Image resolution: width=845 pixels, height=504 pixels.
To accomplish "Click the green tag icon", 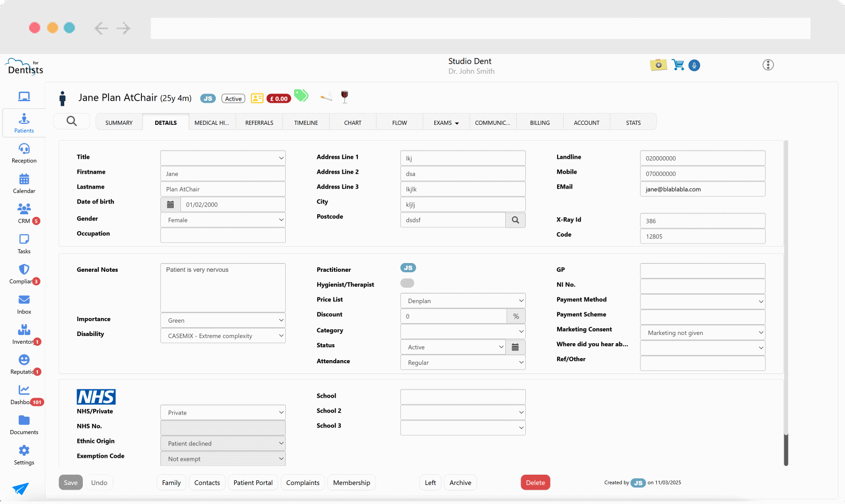I will coord(301,96).
